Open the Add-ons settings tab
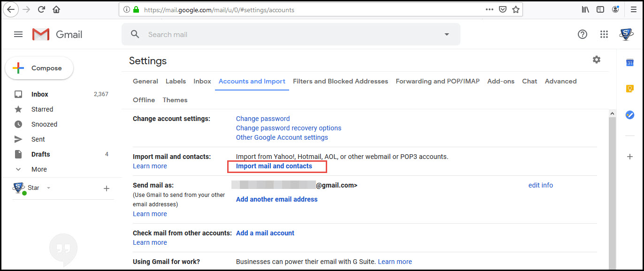The width and height of the screenshot is (644, 271). coord(501,81)
